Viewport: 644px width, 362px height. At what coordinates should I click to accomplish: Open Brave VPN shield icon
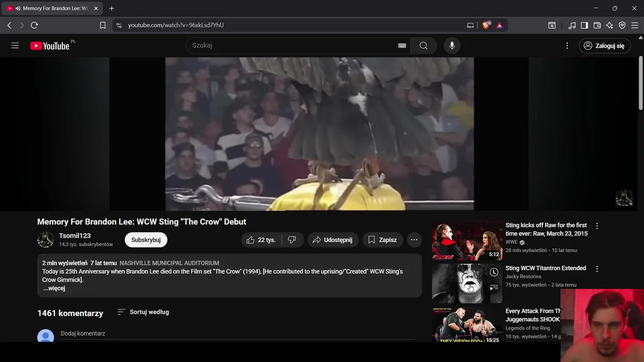(622, 25)
